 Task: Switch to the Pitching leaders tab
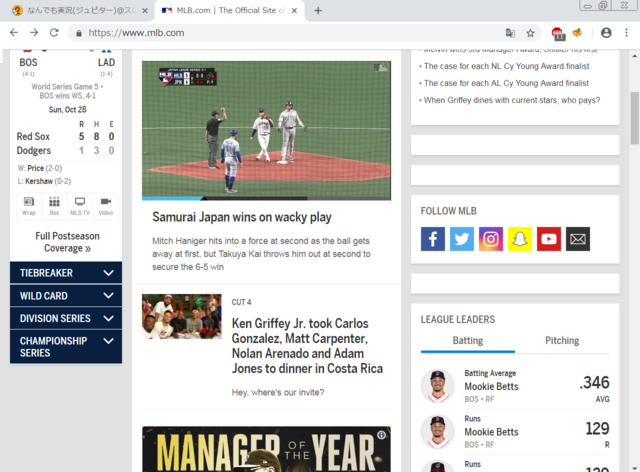[562, 341]
